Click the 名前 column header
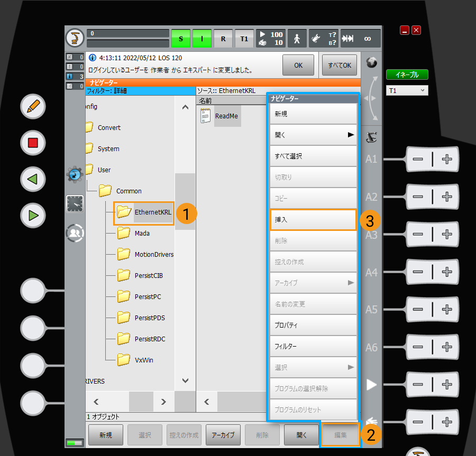 (232, 101)
